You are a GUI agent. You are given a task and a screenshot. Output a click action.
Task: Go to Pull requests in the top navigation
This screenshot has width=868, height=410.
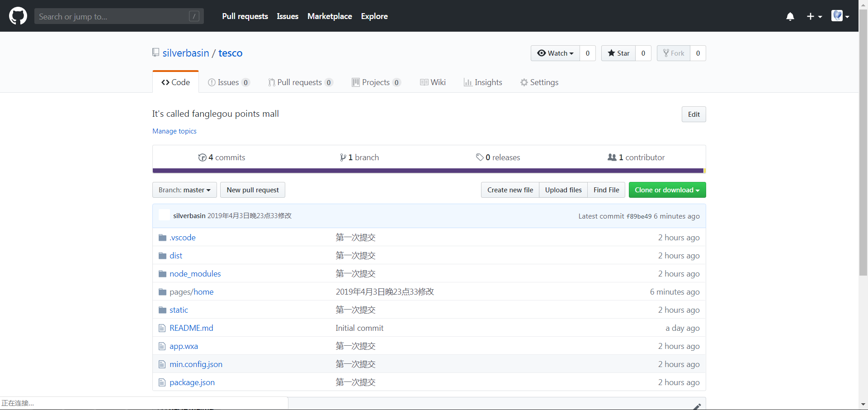pos(245,16)
